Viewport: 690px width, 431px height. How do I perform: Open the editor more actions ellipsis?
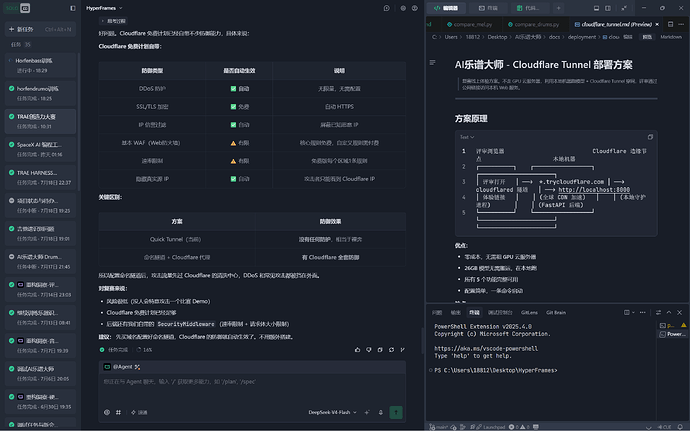coord(681,24)
